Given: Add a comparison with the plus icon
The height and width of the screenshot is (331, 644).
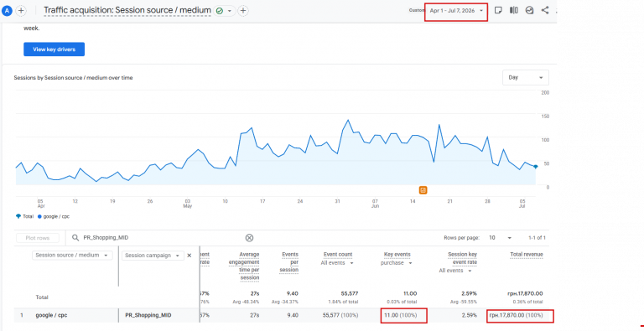Looking at the screenshot, I should coord(21,11).
